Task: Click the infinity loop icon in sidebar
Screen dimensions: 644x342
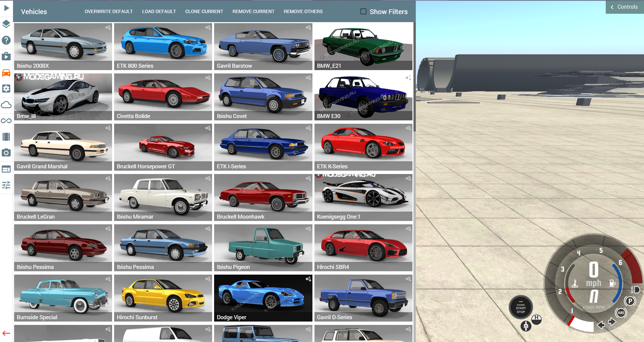Action: pyautogui.click(x=6, y=121)
